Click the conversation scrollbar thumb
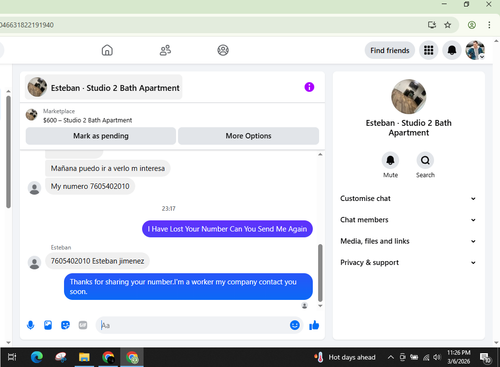The image size is (500, 367). [x=320, y=273]
